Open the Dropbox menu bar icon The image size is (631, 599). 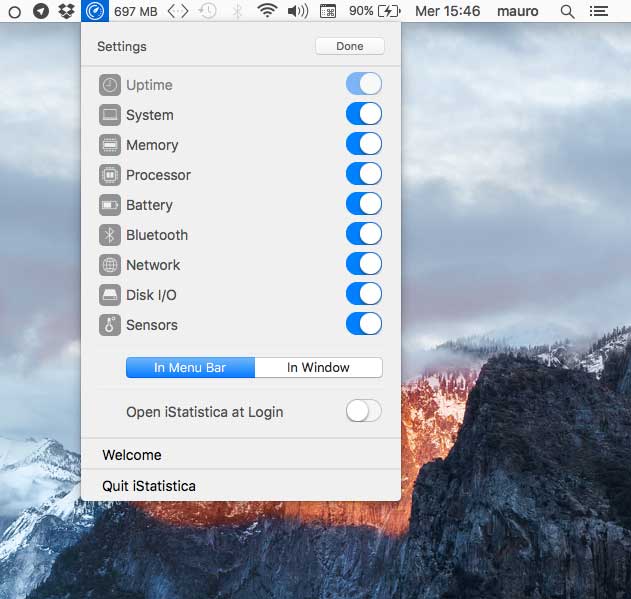66,11
